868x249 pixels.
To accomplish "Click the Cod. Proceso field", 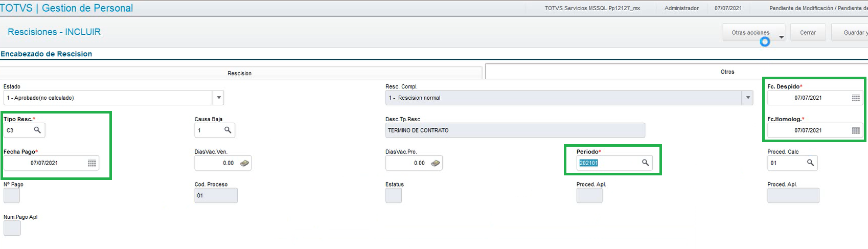I will tap(216, 195).
